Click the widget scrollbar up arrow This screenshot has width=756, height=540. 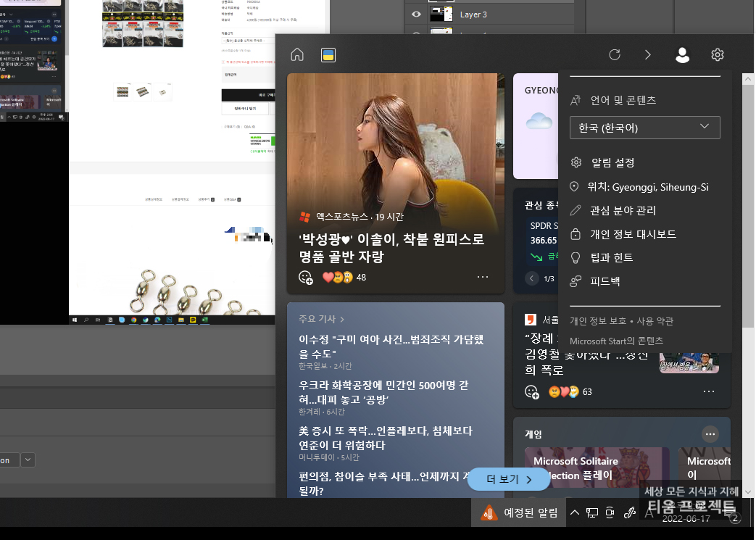coord(748,79)
